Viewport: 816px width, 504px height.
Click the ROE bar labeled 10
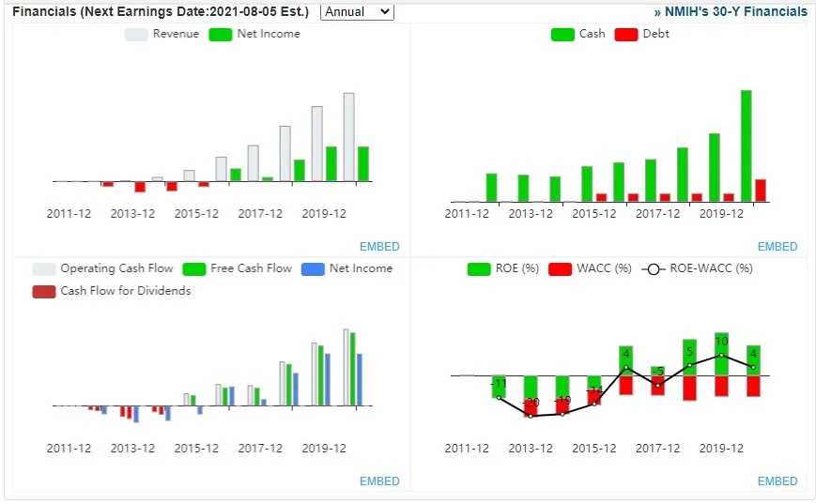[721, 354]
